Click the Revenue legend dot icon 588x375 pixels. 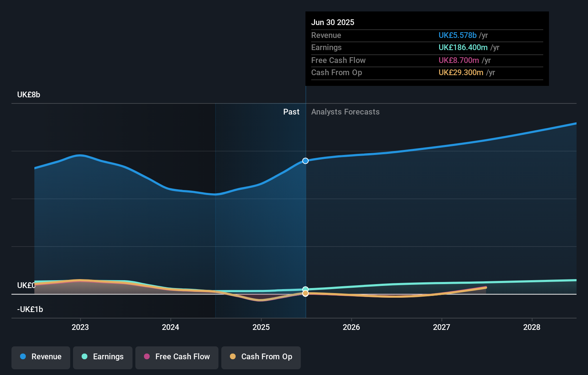point(22,357)
